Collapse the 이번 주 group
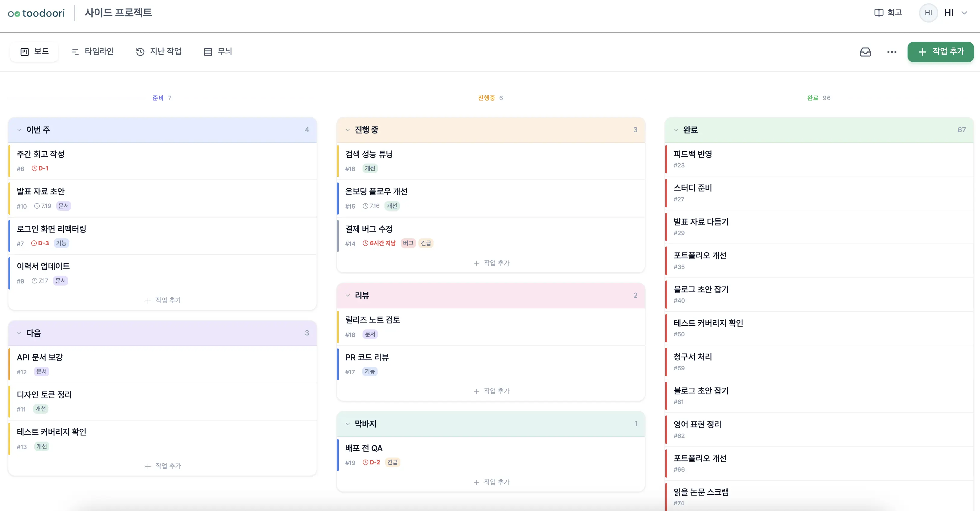 coord(19,130)
